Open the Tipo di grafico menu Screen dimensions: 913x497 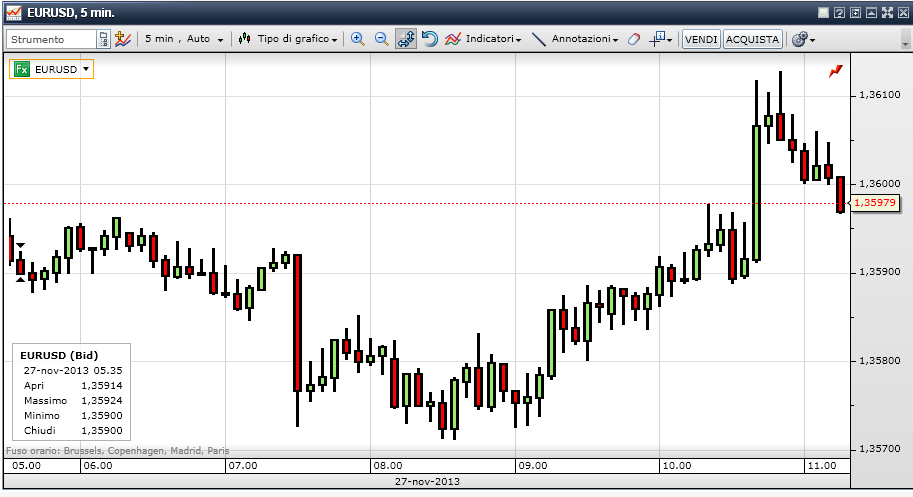coord(288,39)
